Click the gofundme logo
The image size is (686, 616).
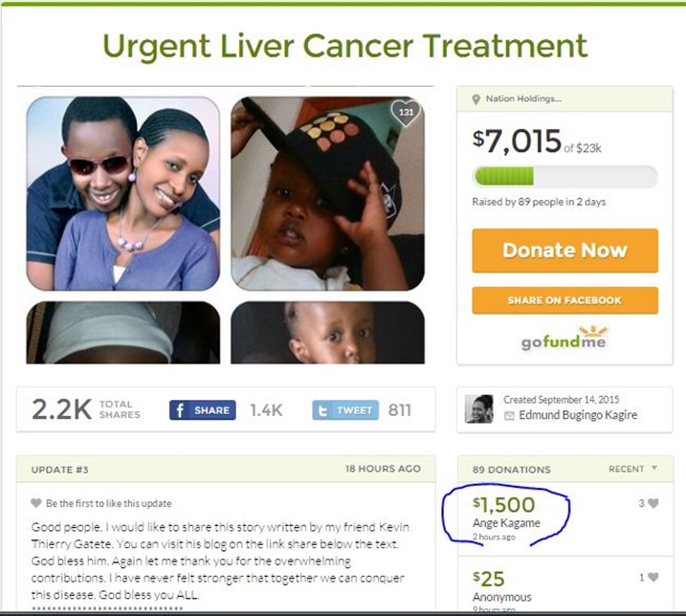564,339
